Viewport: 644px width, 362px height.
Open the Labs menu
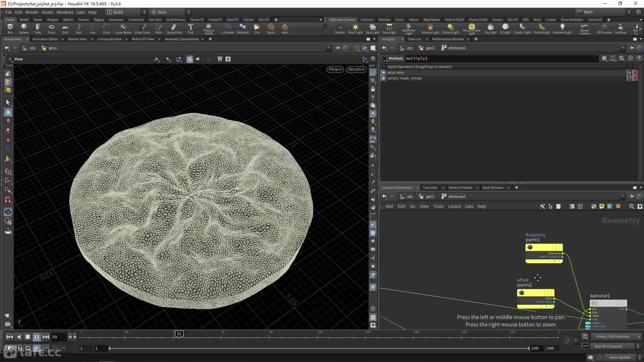point(80,12)
